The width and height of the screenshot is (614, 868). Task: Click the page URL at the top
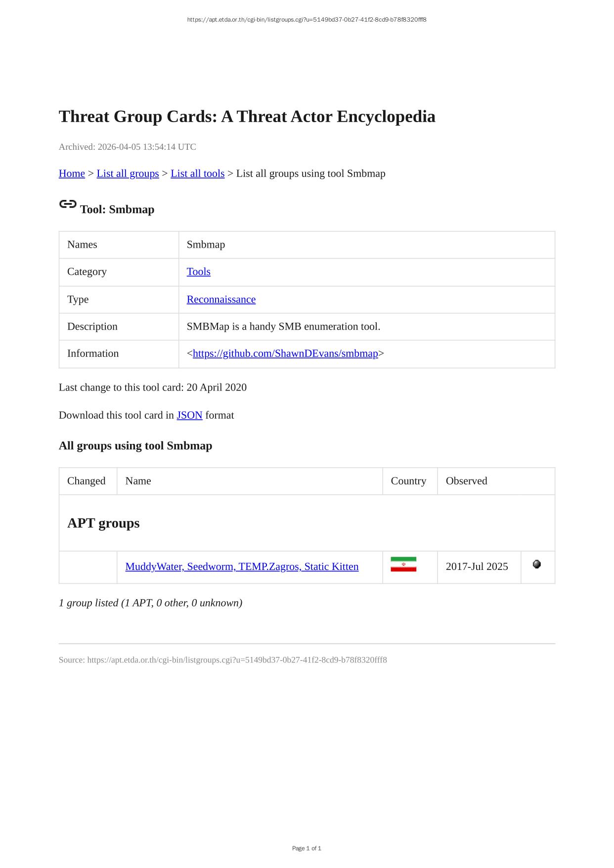(x=307, y=20)
